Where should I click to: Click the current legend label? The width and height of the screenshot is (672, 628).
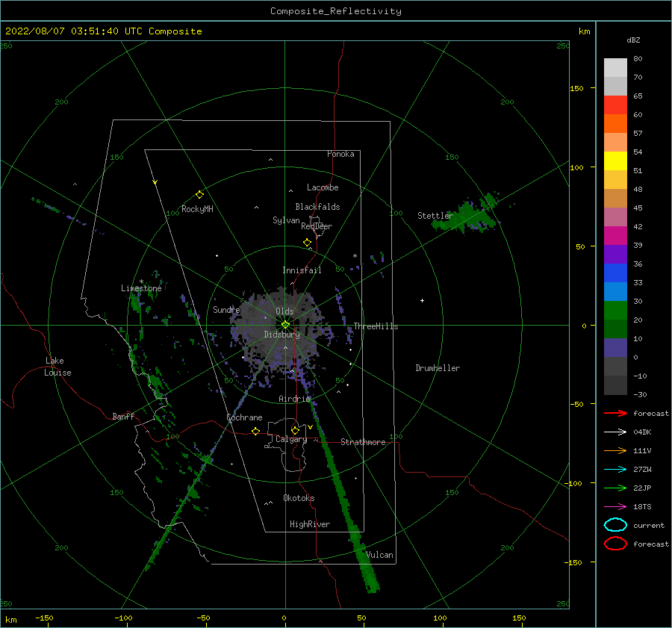tap(649, 525)
